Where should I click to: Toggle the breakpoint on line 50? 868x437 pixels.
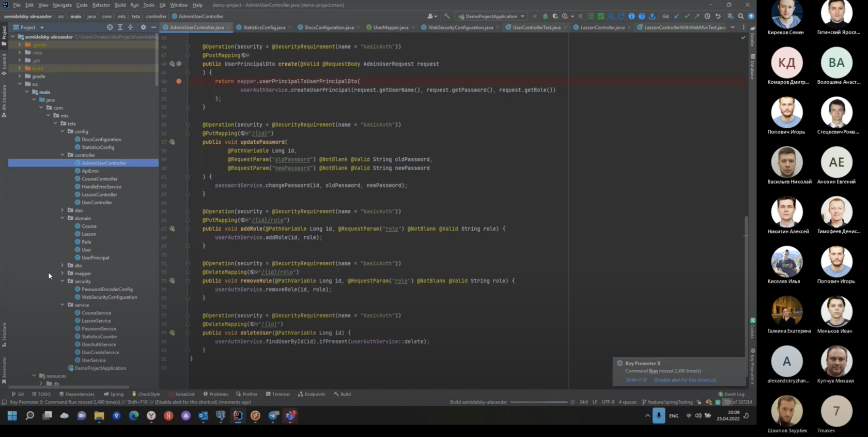click(179, 81)
